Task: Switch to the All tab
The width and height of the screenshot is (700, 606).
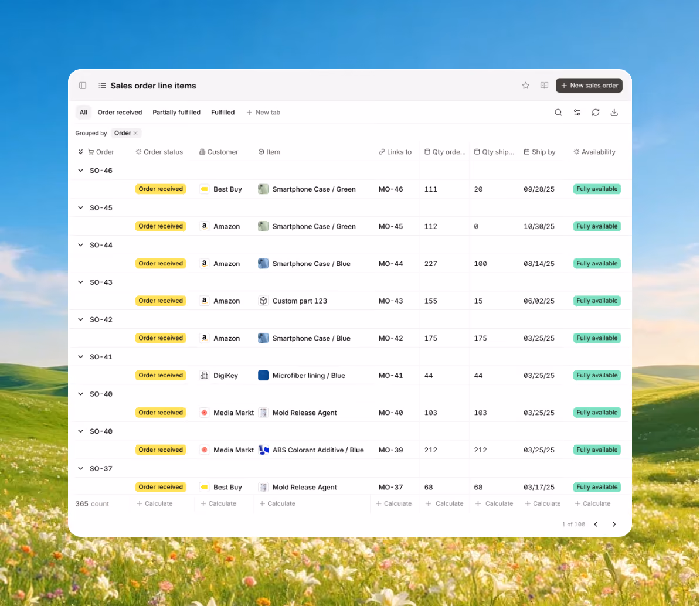Action: click(x=83, y=113)
